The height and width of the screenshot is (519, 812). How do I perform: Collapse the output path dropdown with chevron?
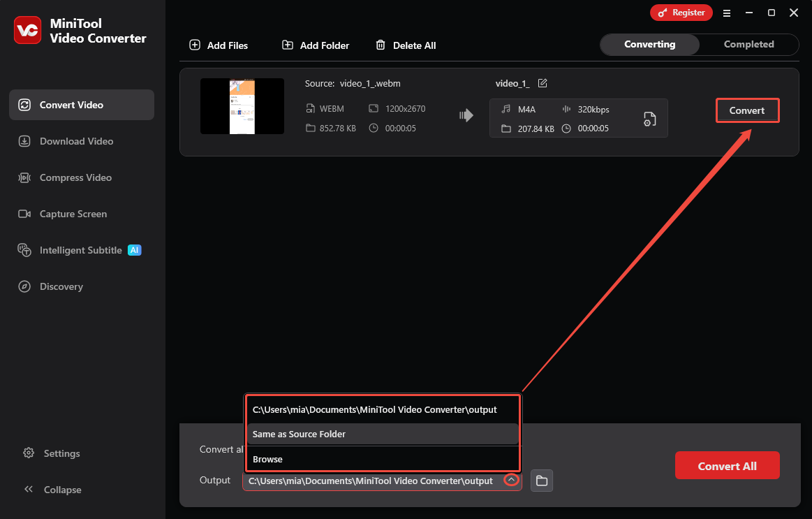click(511, 479)
